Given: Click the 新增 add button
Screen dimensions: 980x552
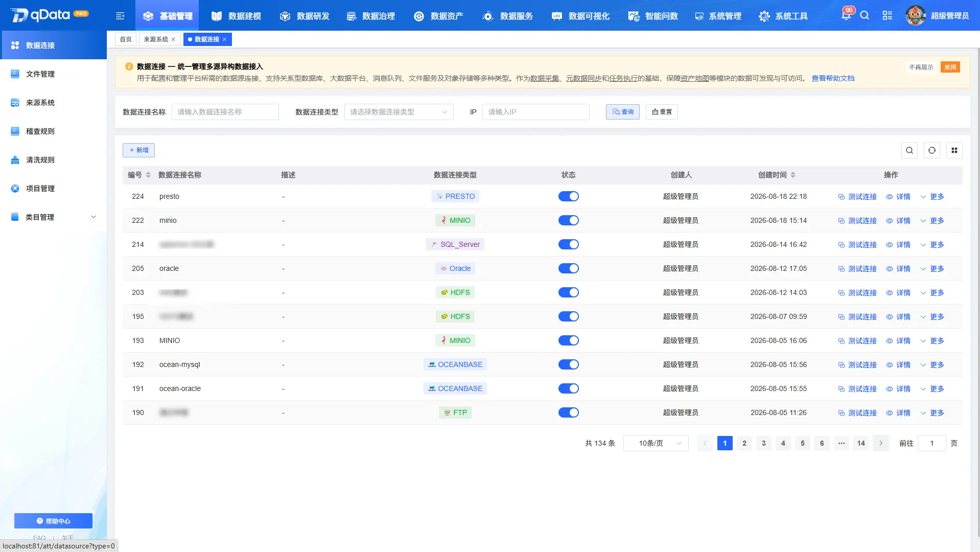Looking at the screenshot, I should click(138, 150).
